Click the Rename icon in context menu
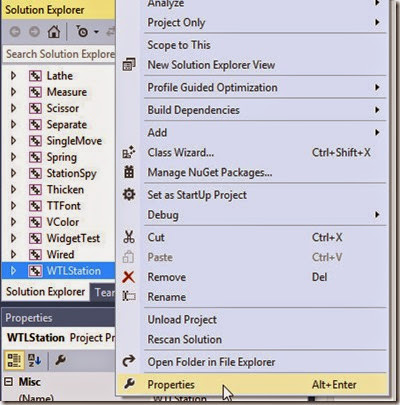The height and width of the screenshot is (405, 400). click(129, 296)
